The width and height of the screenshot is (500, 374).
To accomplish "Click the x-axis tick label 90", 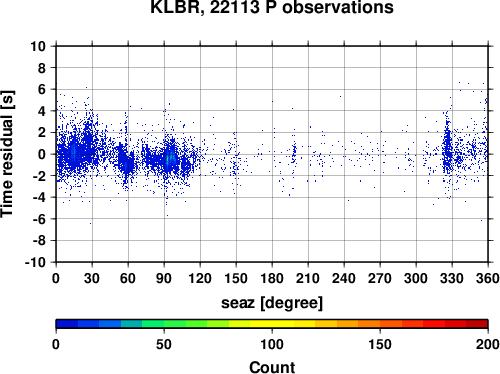I will 164,278.
